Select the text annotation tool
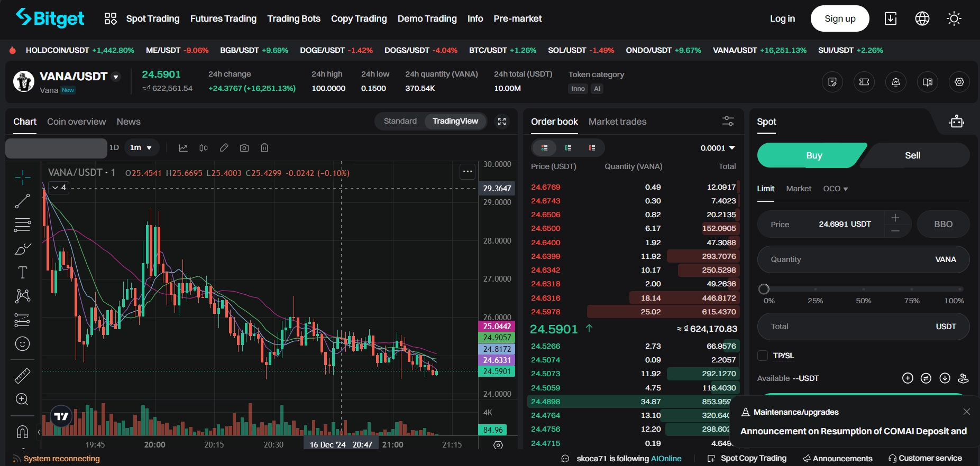 coord(22,273)
